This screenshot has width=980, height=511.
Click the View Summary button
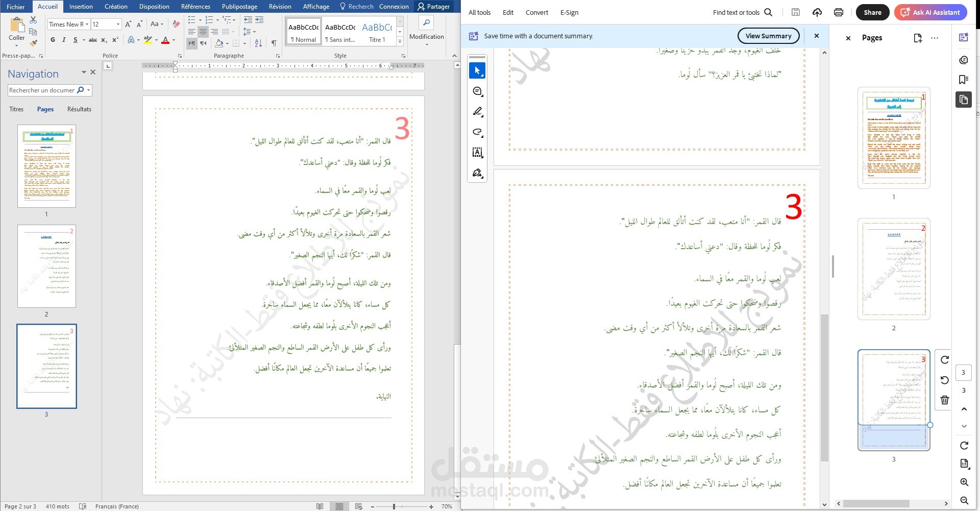pos(768,36)
